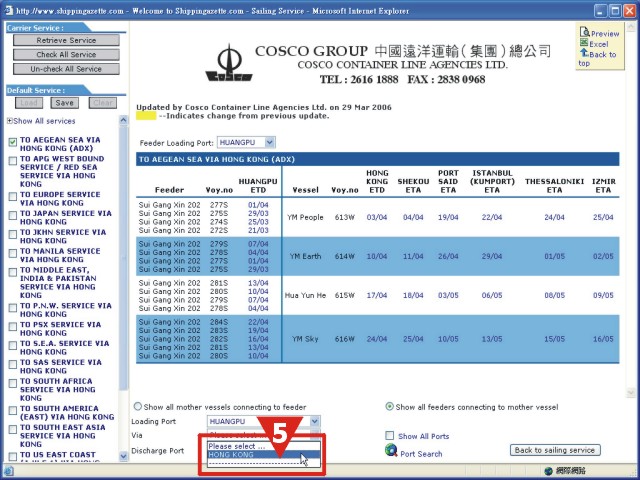Click Check All Service button
The width and height of the screenshot is (640, 480).
click(x=66, y=54)
